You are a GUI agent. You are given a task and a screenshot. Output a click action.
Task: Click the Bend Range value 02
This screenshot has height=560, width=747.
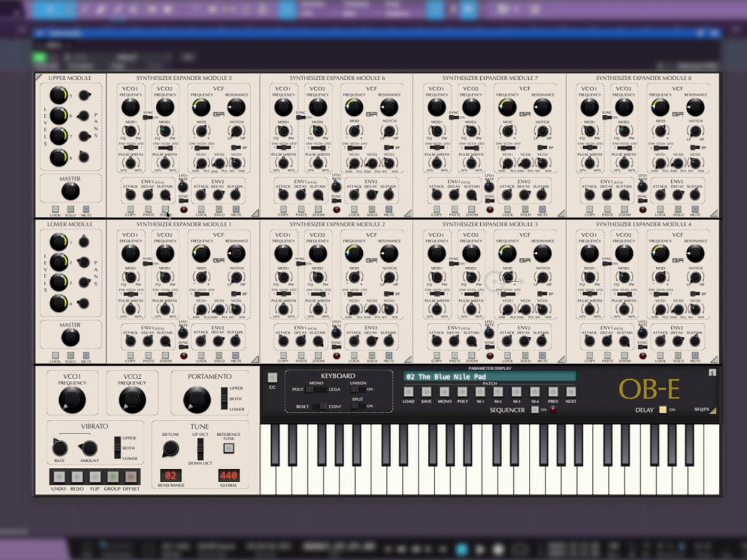[x=170, y=475]
